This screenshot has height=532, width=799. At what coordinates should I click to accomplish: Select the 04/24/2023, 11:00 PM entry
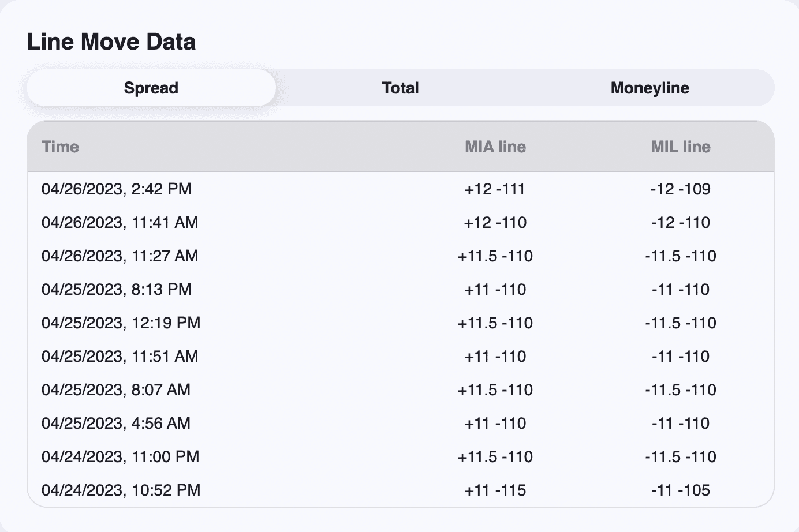tap(121, 457)
